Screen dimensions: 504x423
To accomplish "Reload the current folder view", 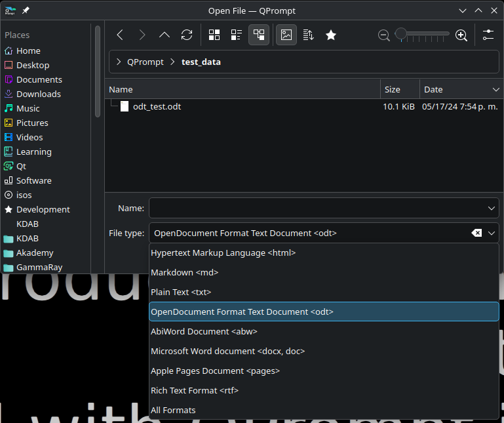I will 187,35.
